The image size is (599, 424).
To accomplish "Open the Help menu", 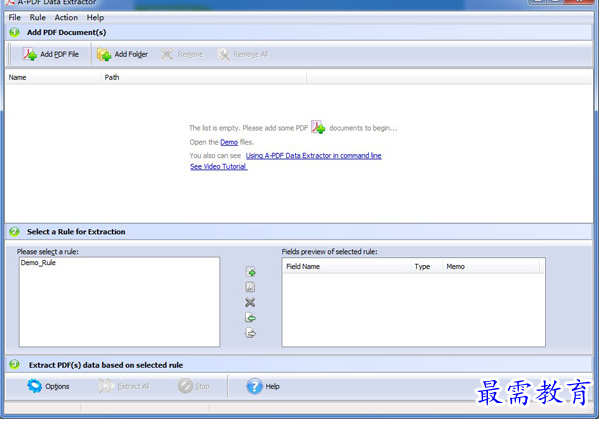I will click(95, 18).
